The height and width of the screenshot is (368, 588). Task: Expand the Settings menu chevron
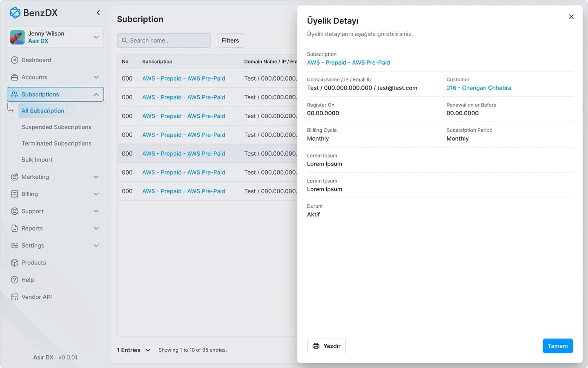click(96, 246)
